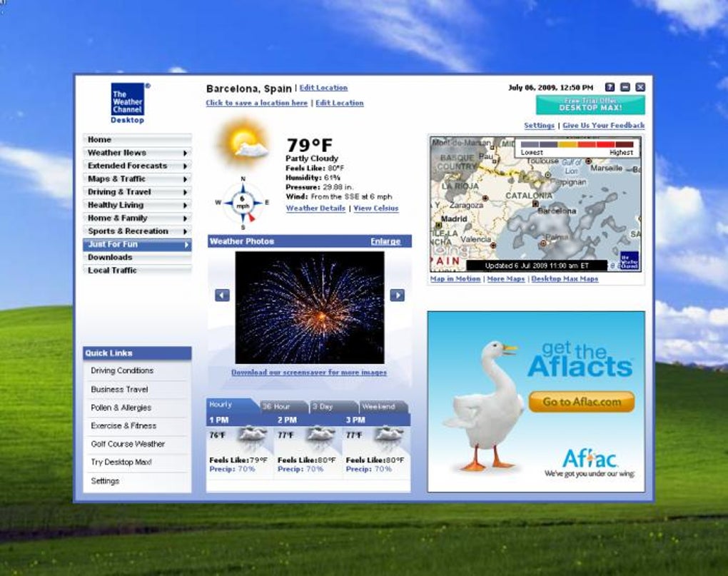The image size is (728, 576).
Task: Open the Local Traffic menu item
Action: click(x=137, y=271)
